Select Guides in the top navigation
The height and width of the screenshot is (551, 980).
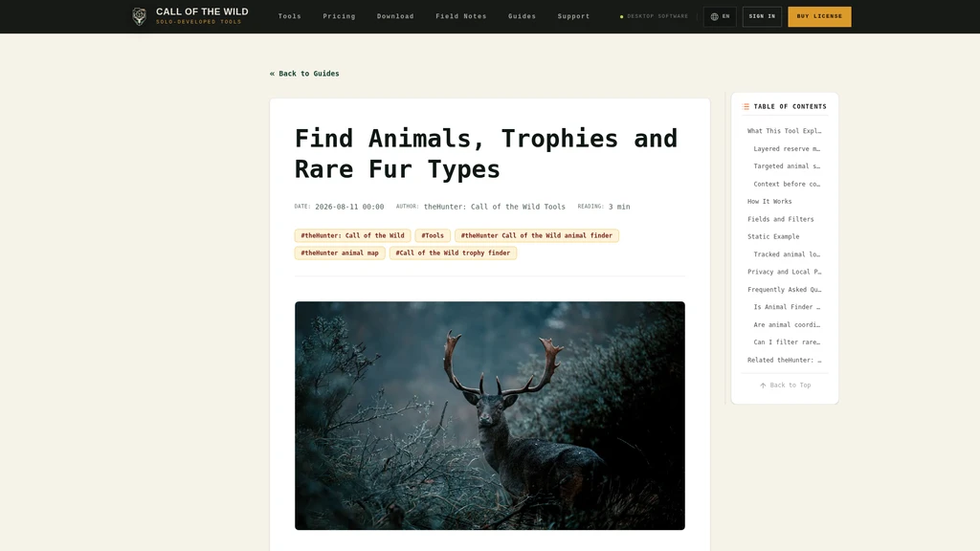[522, 16]
